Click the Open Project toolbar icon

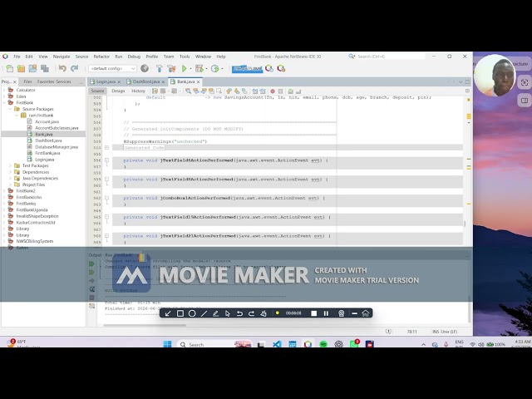coord(32,68)
